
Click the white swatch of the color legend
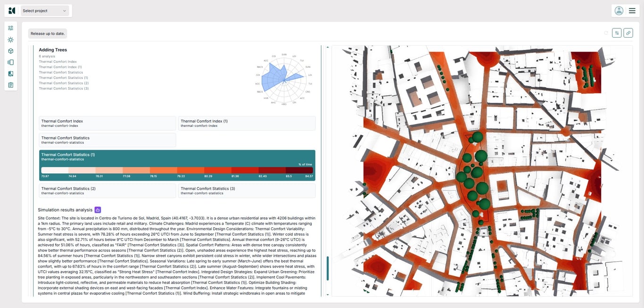coord(55,170)
